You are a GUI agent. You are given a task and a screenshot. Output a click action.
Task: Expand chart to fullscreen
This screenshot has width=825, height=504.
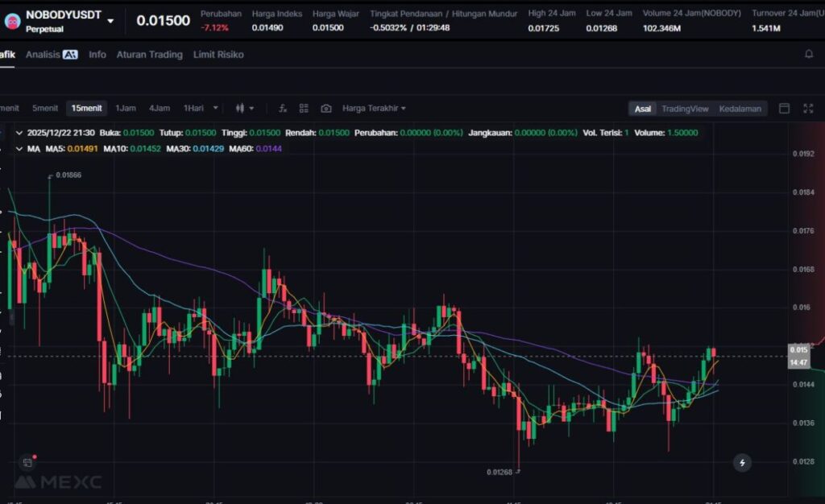coord(808,109)
